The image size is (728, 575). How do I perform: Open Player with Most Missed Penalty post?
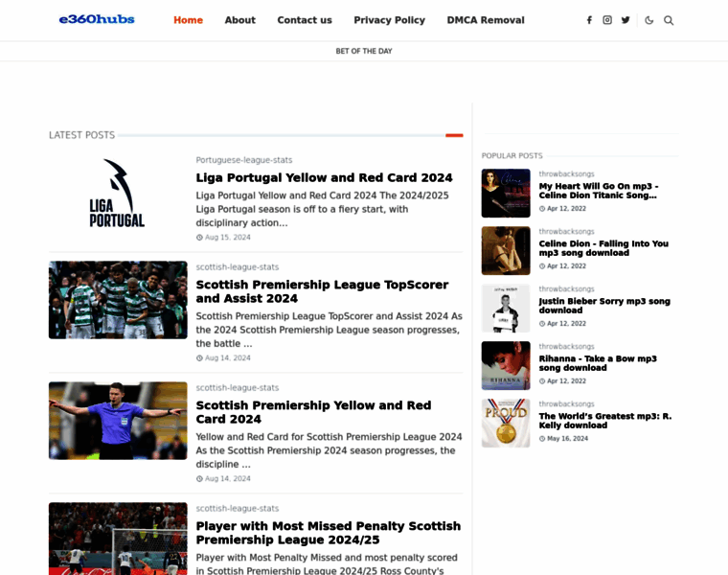tap(329, 533)
